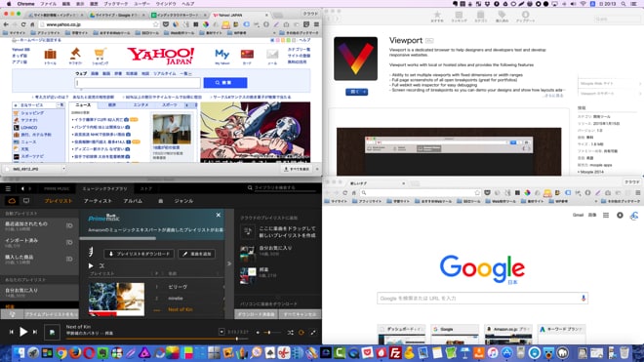Click the blue Yahoo search button

coord(225,83)
